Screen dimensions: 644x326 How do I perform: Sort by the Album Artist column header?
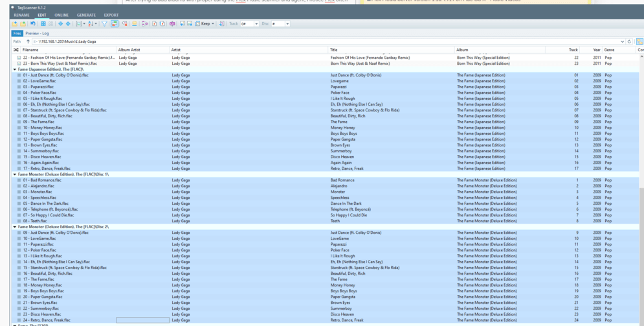[143, 50]
